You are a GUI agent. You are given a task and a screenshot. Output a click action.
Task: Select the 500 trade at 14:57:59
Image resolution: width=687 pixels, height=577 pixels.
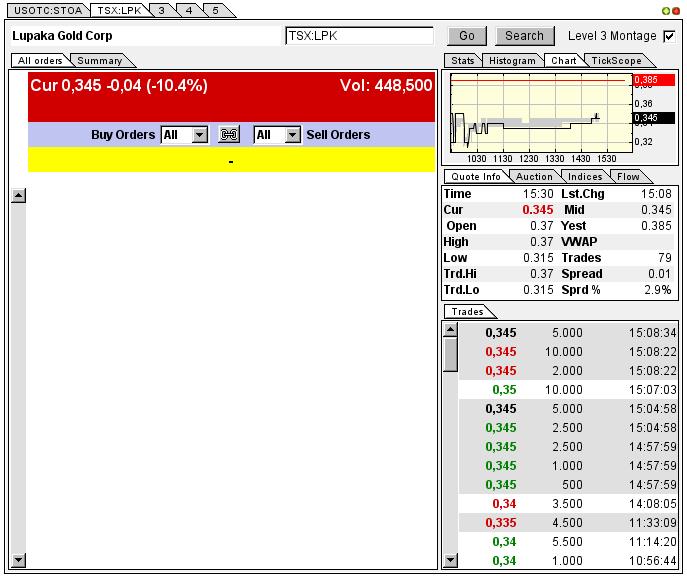[x=568, y=485]
